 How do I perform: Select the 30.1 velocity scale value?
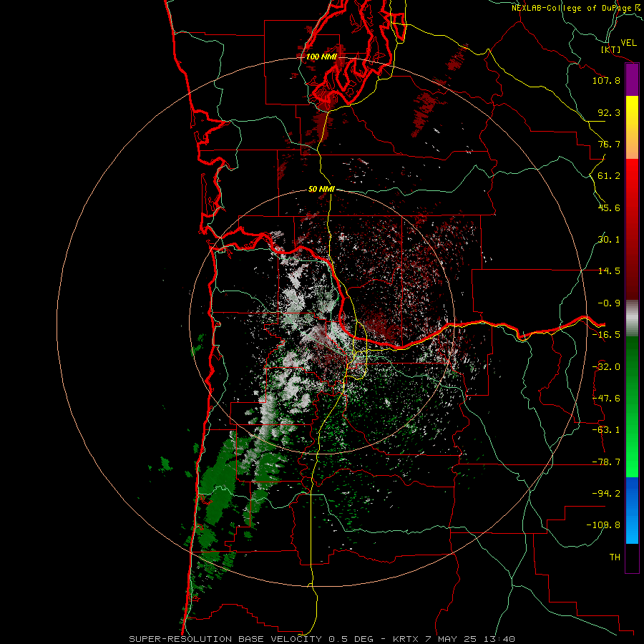tap(609, 240)
